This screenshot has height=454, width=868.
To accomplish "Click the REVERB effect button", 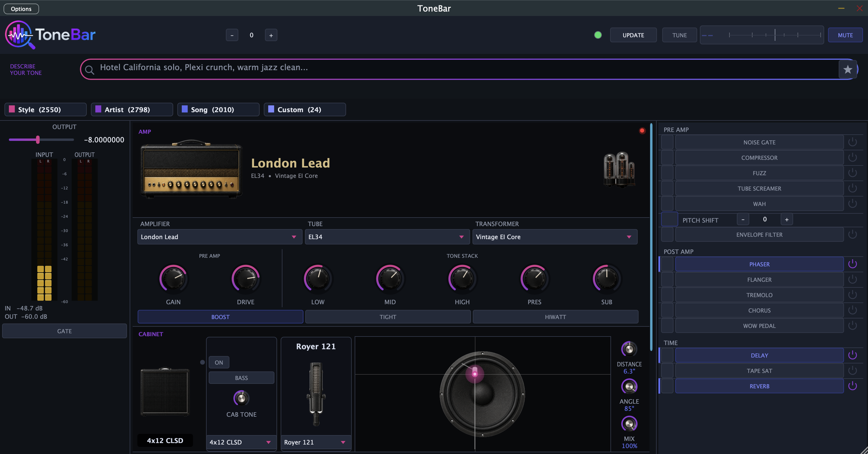I will point(759,386).
